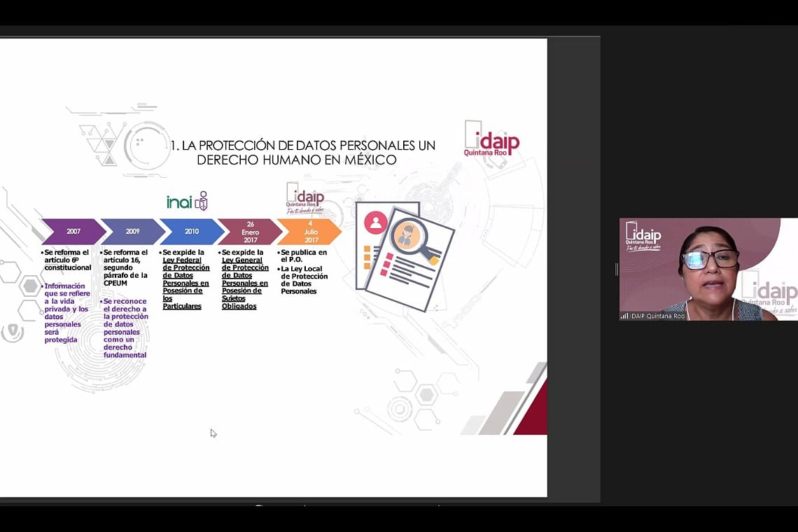Click the inai logo above the timeline
This screenshot has height=532, width=798.
pos(187,202)
